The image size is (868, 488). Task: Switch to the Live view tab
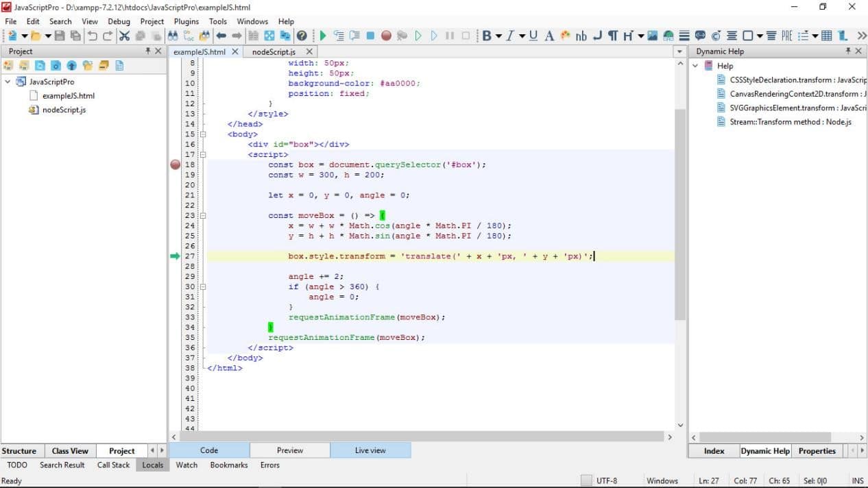coord(370,450)
